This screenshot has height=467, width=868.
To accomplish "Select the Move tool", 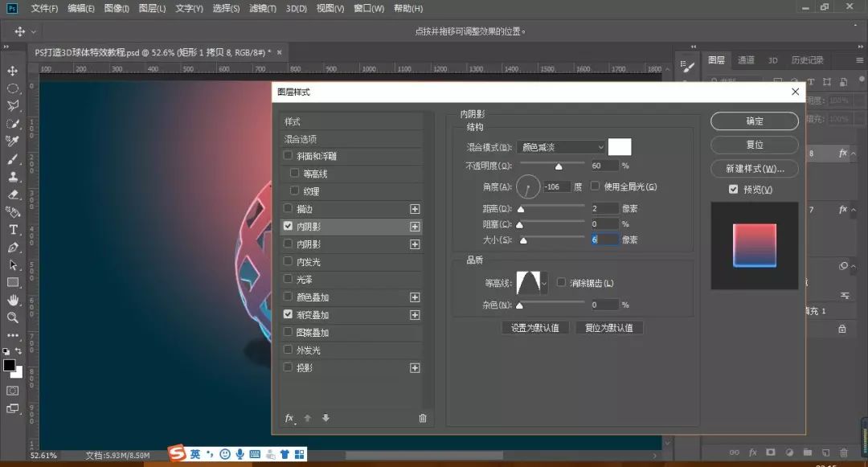I will point(12,71).
